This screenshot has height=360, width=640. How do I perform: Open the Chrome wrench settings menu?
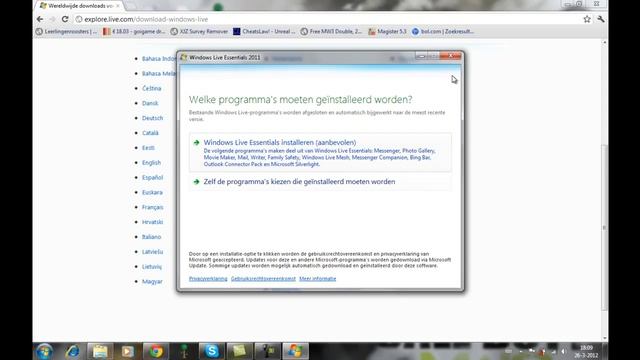[600, 19]
